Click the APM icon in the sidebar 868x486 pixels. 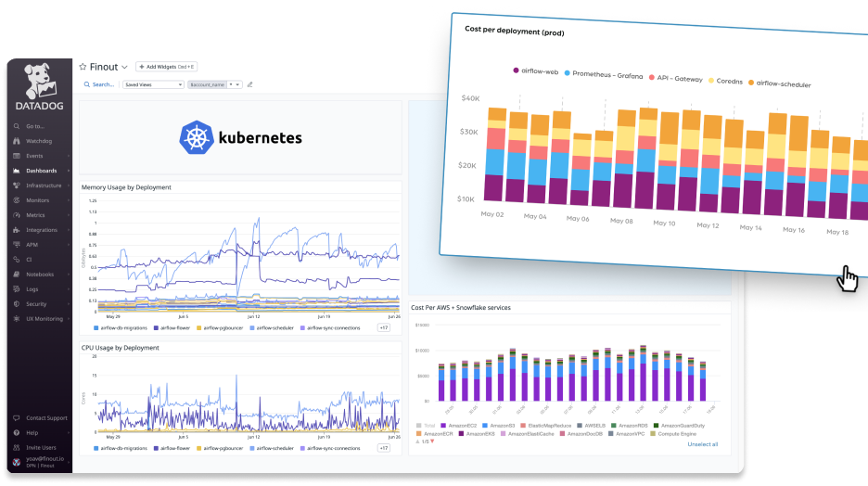click(x=17, y=245)
